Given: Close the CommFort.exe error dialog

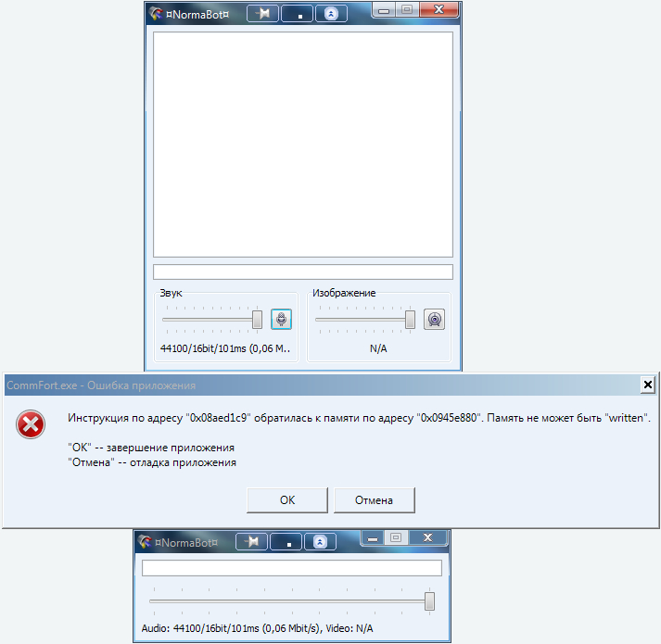Looking at the screenshot, I should point(648,385).
